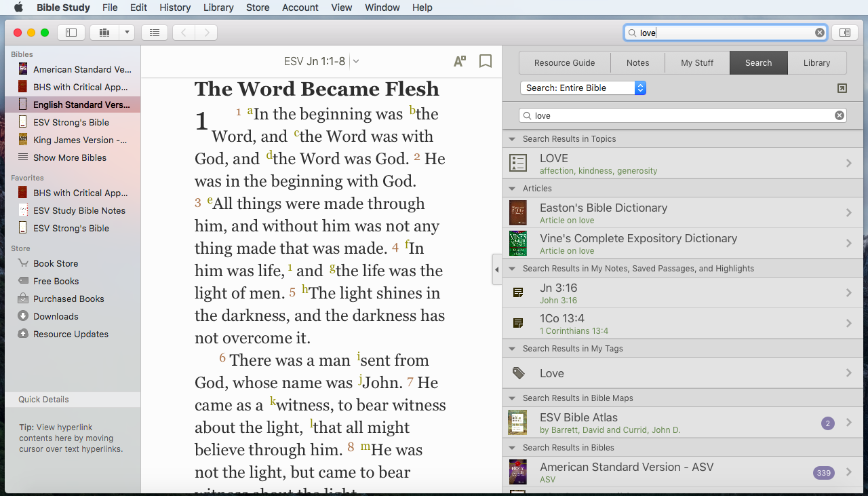Open the Library menu in menu bar
This screenshot has width=868, height=496.
pos(218,7)
